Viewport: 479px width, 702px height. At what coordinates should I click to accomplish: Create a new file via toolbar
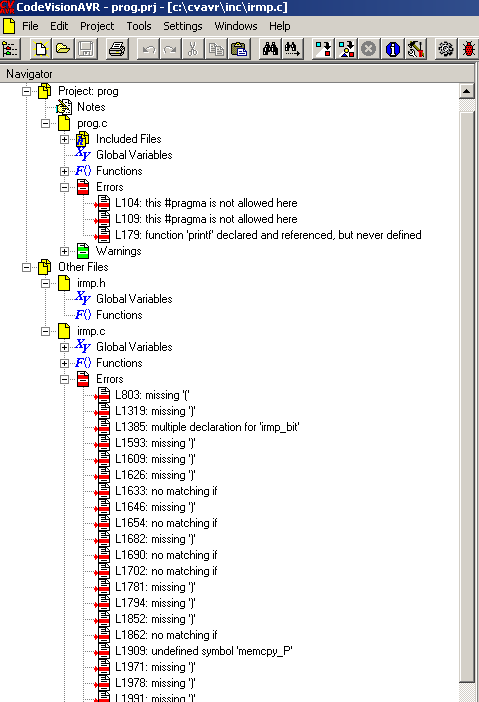pos(40,49)
